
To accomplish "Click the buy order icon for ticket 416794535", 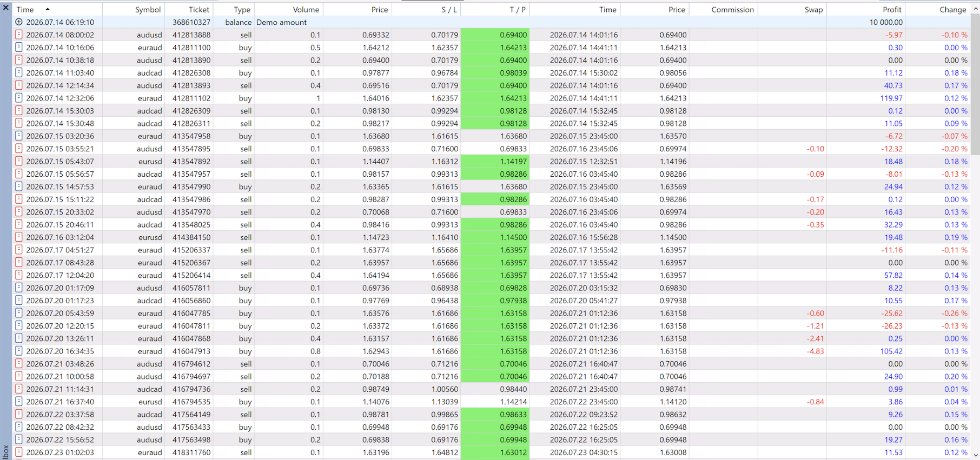I will (19, 402).
